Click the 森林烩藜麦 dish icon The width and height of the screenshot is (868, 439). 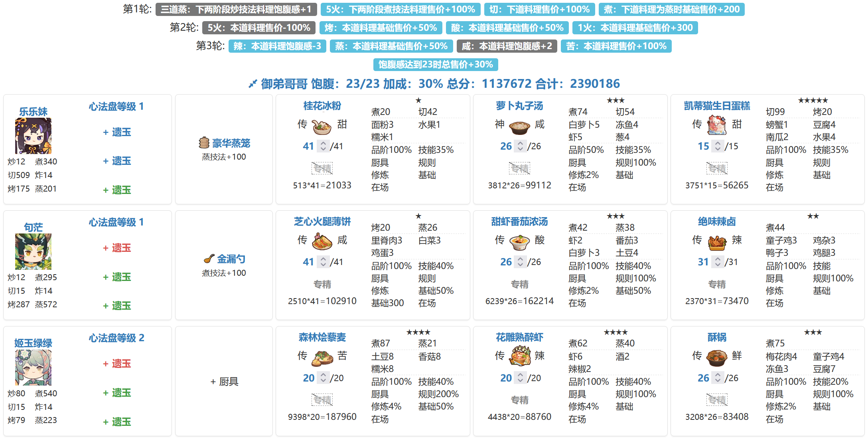pyautogui.click(x=322, y=358)
